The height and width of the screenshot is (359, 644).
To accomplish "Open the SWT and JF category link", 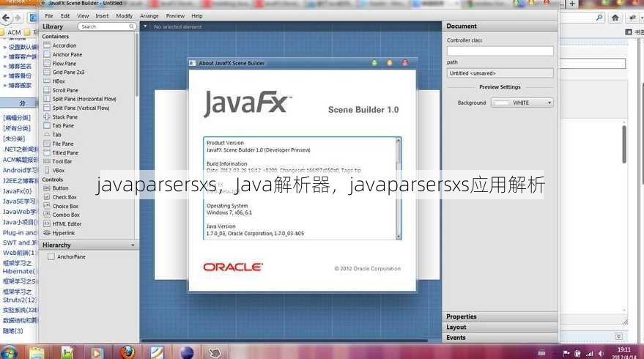I will (x=19, y=243).
